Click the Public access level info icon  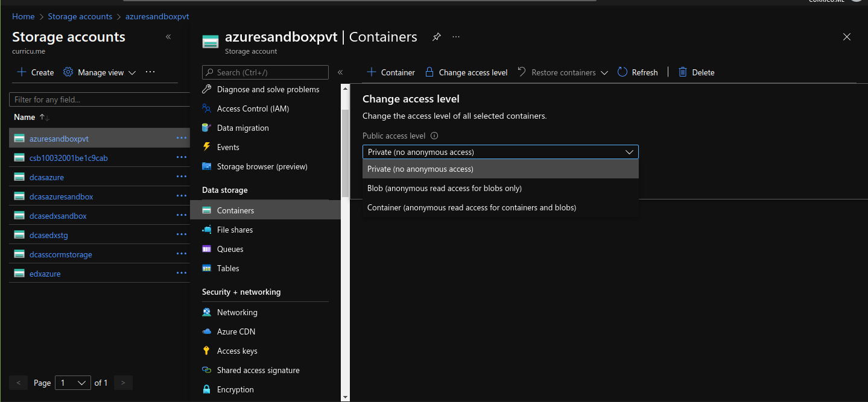[434, 136]
